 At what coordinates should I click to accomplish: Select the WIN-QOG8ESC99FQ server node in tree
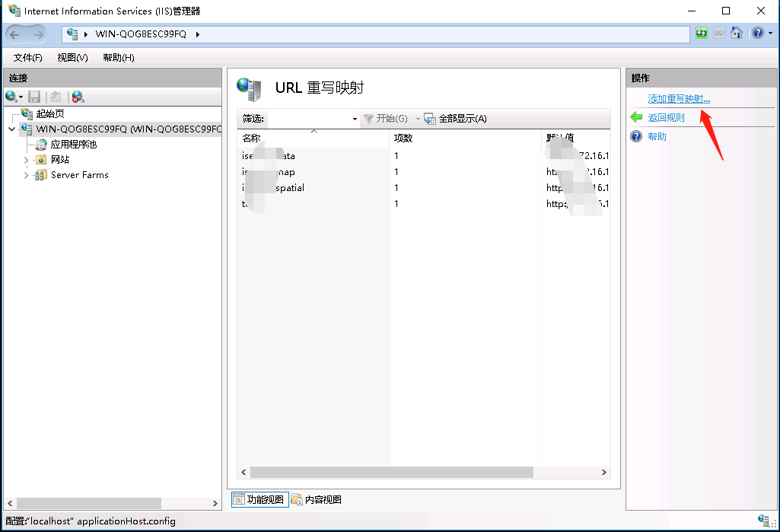129,129
